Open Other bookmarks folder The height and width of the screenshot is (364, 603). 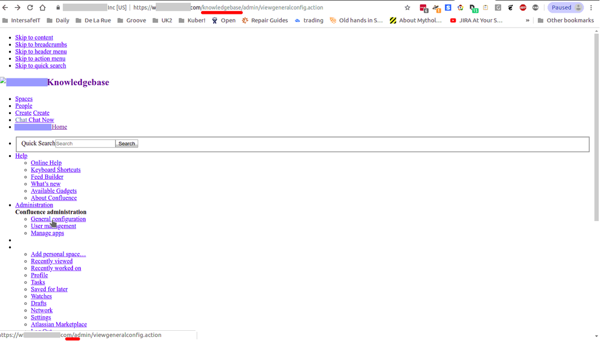(566, 21)
